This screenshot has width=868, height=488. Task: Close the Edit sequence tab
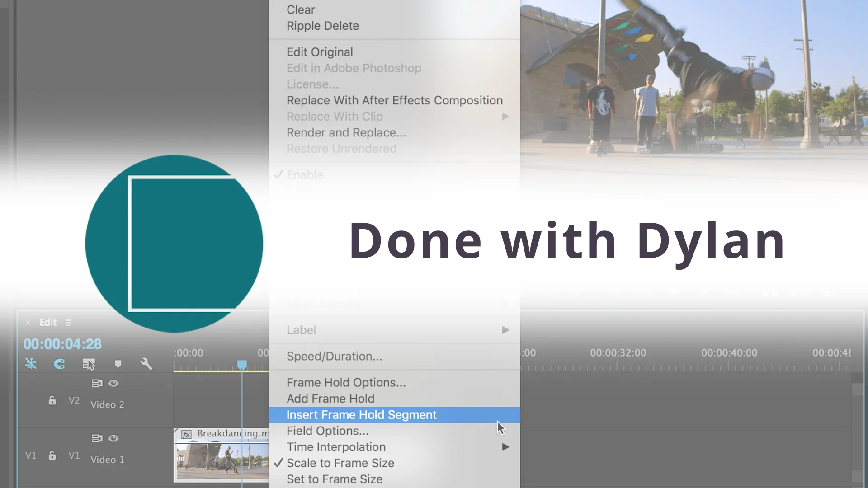tap(28, 323)
